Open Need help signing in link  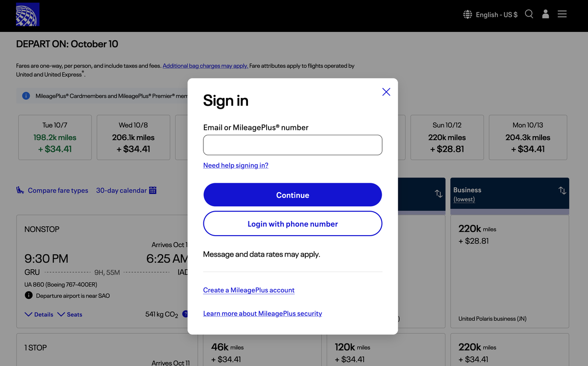click(x=236, y=165)
